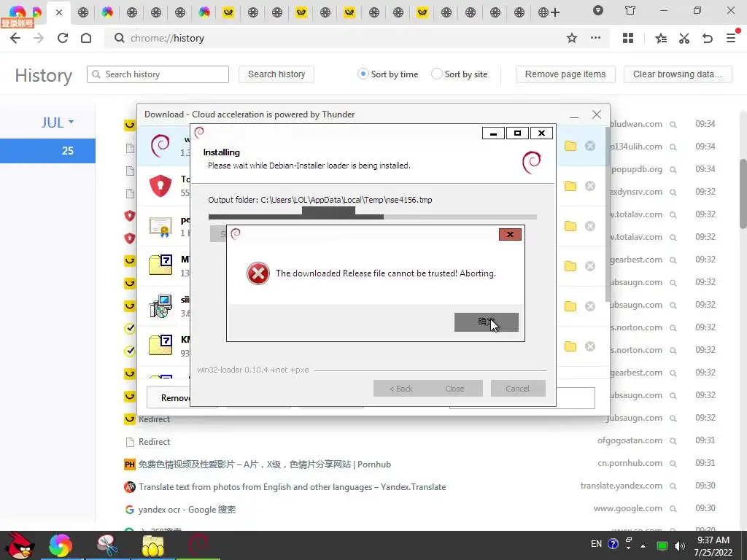Close the Thunder download dialog
The width and height of the screenshot is (747, 560).
(x=597, y=114)
